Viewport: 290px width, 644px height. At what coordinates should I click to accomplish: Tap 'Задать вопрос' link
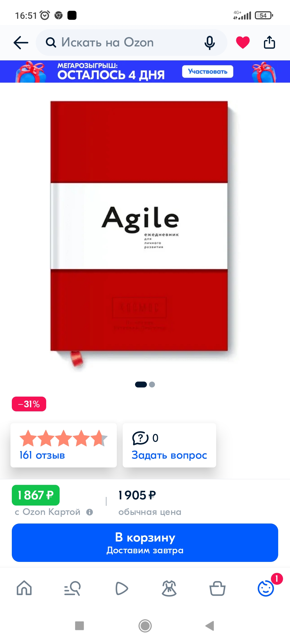pyautogui.click(x=169, y=455)
